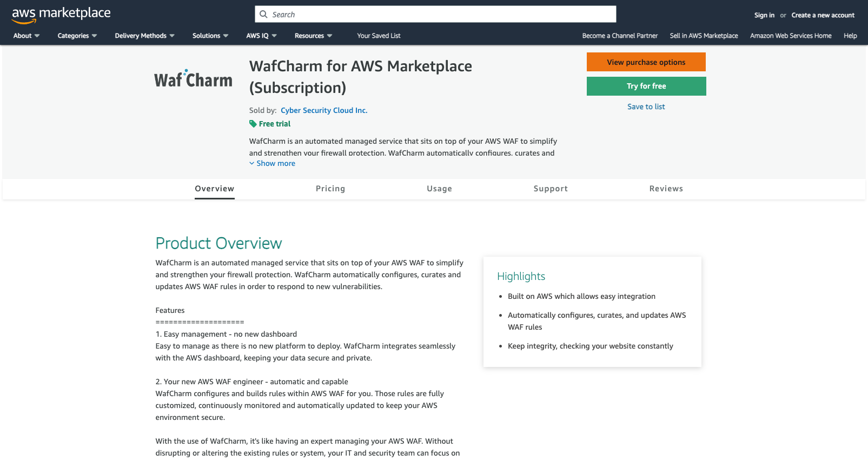The image size is (868, 461).
Task: Click the AWS Marketplace logo
Action: (61, 15)
